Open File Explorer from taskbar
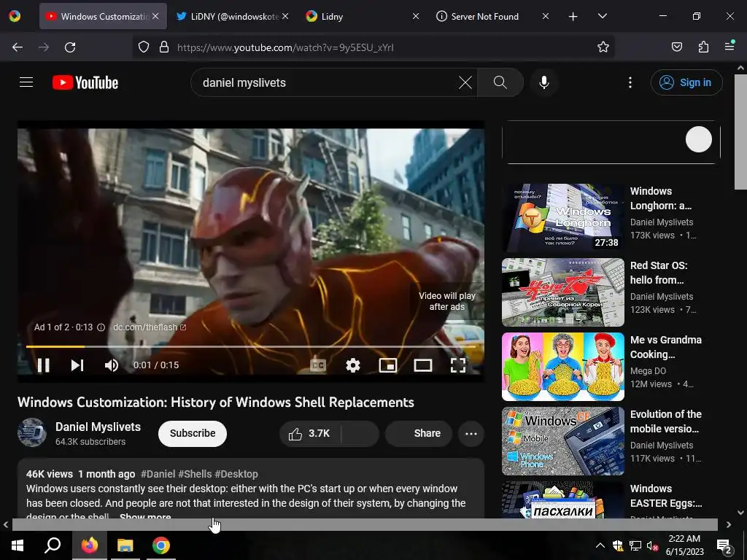Viewport: 747px width, 560px height. click(x=125, y=545)
